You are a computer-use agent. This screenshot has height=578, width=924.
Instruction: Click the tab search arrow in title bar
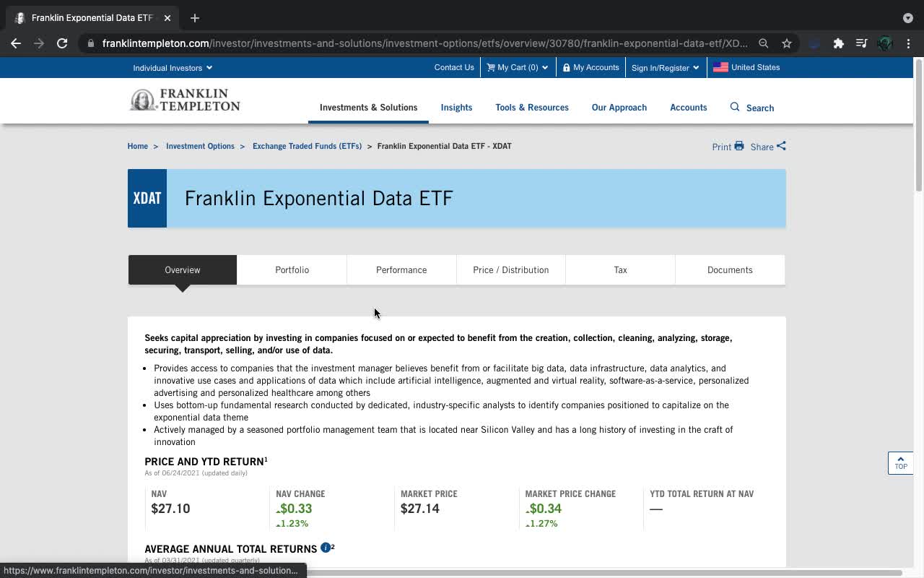907,18
